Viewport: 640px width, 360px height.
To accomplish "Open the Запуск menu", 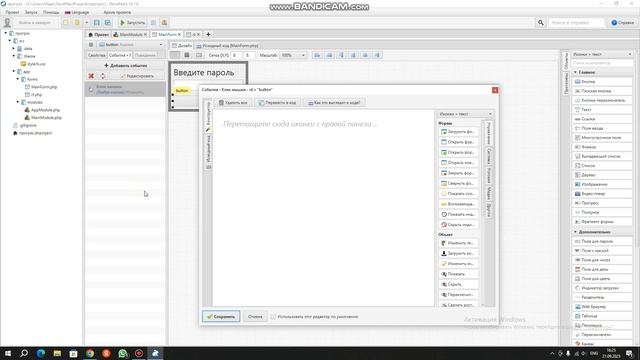I will pyautogui.click(x=31, y=12).
